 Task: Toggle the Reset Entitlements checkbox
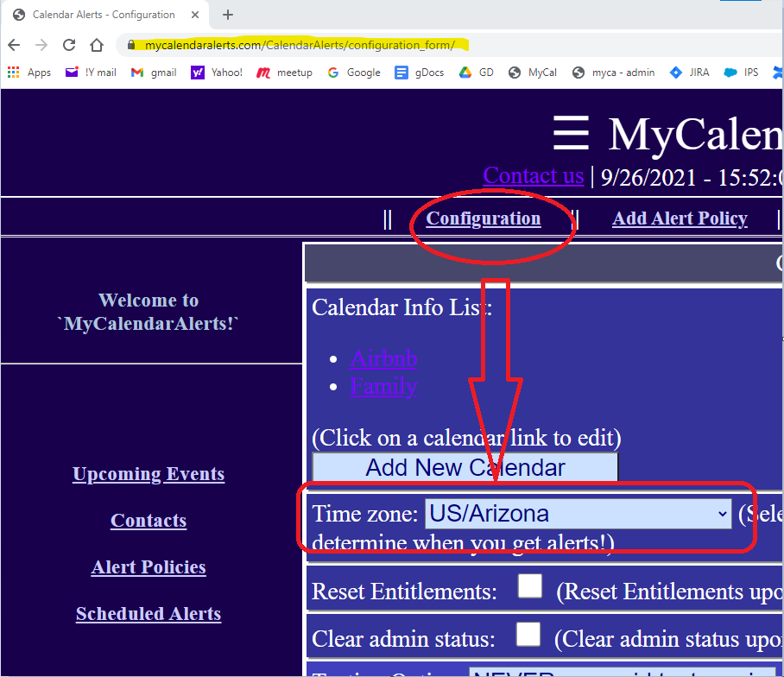pos(529,587)
